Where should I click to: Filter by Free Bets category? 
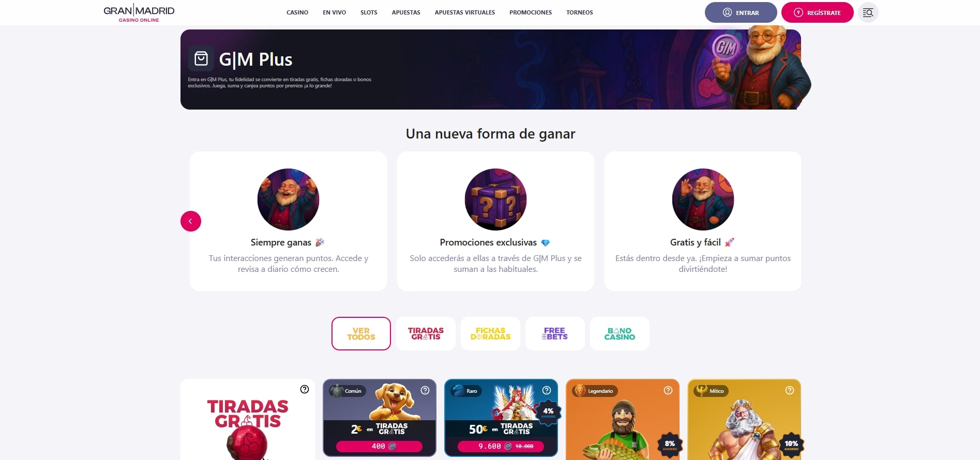point(555,333)
